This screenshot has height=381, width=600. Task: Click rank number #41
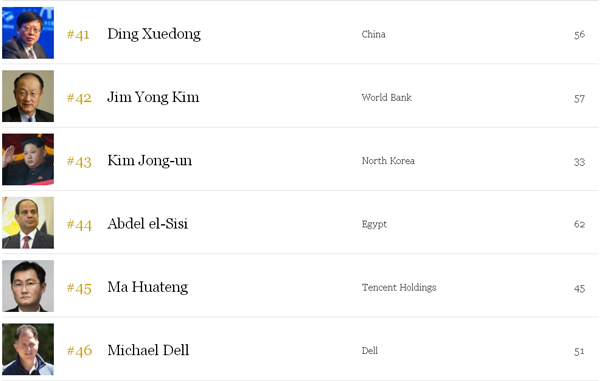pyautogui.click(x=78, y=35)
